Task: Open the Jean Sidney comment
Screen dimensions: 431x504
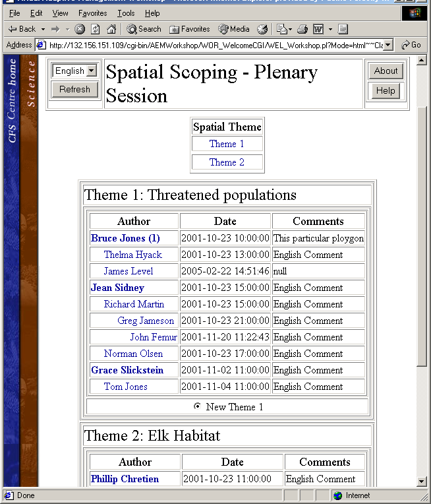Action: [x=117, y=288]
